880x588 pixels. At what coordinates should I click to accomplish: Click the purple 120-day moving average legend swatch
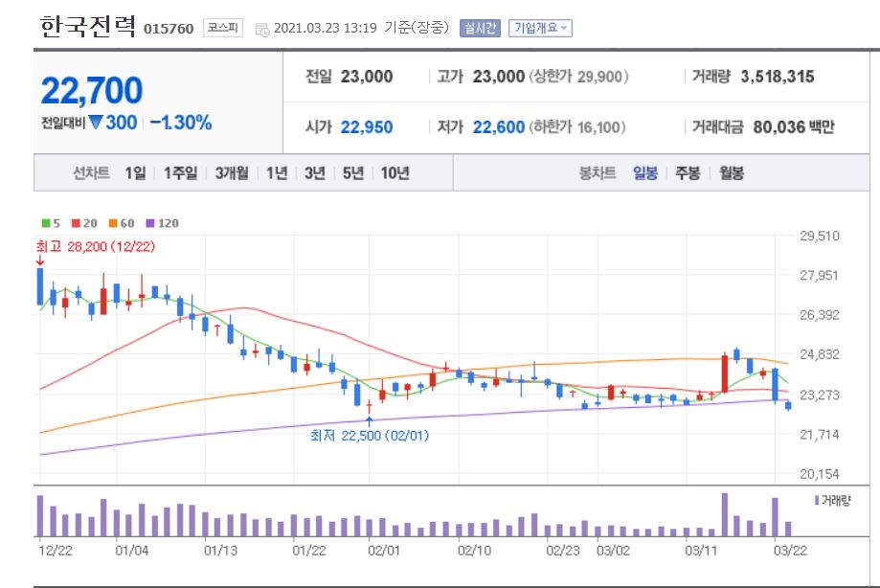149,223
